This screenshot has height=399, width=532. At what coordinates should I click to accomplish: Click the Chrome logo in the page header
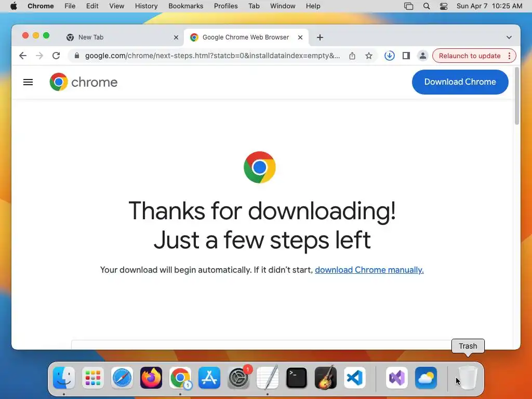point(84,82)
